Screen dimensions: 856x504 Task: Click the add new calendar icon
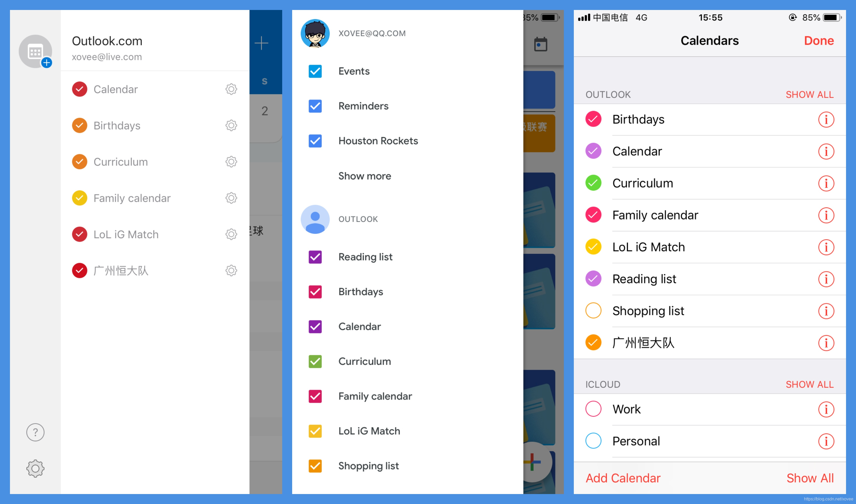click(x=48, y=63)
